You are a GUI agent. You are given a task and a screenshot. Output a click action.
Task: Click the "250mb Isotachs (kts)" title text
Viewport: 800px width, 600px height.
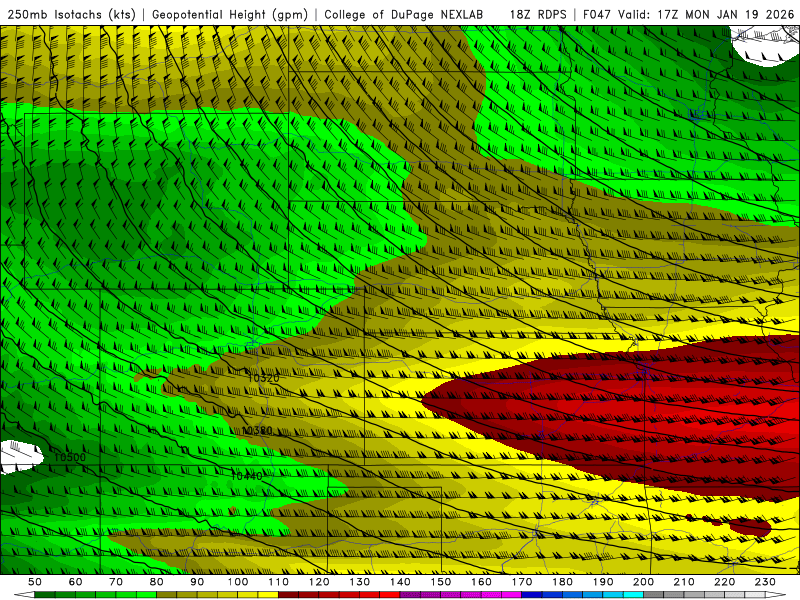[x=71, y=14]
